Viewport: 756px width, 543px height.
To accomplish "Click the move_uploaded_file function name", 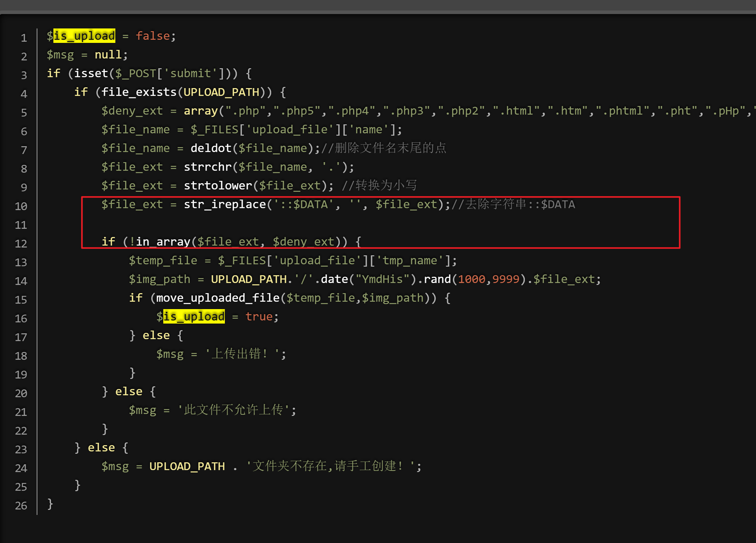I will point(217,298).
